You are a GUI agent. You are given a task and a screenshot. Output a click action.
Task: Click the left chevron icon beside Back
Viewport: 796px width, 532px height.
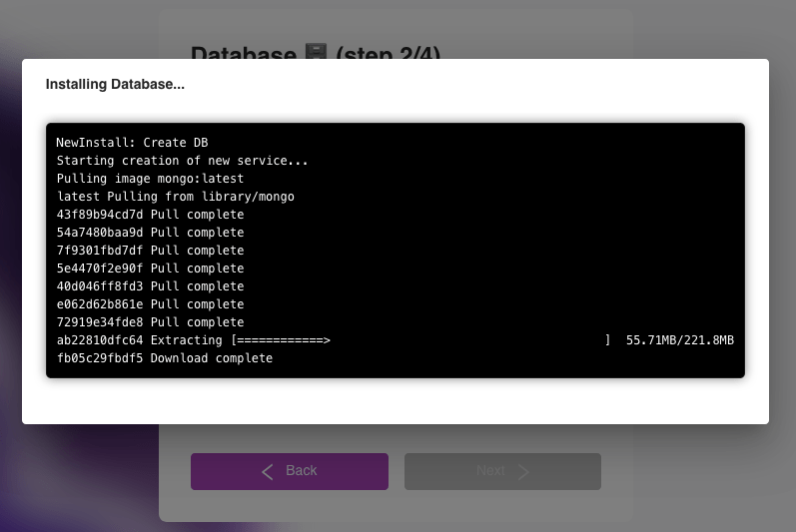tap(268, 471)
